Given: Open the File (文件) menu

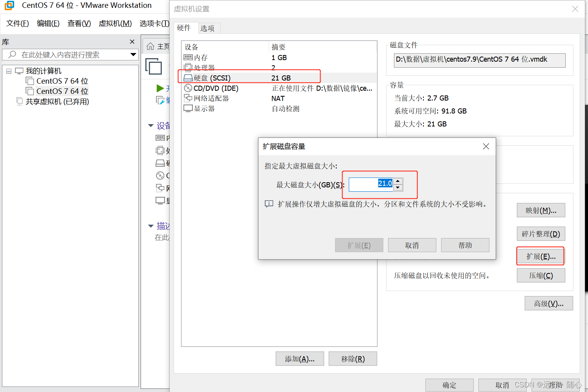Looking at the screenshot, I should (x=18, y=23).
